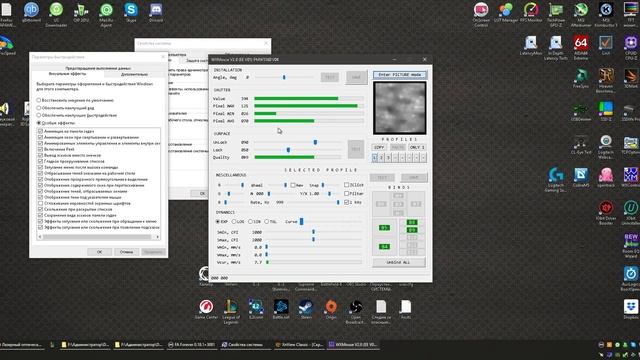
Task: Launch Battle.net from the desktop
Action: click(x=281, y=309)
